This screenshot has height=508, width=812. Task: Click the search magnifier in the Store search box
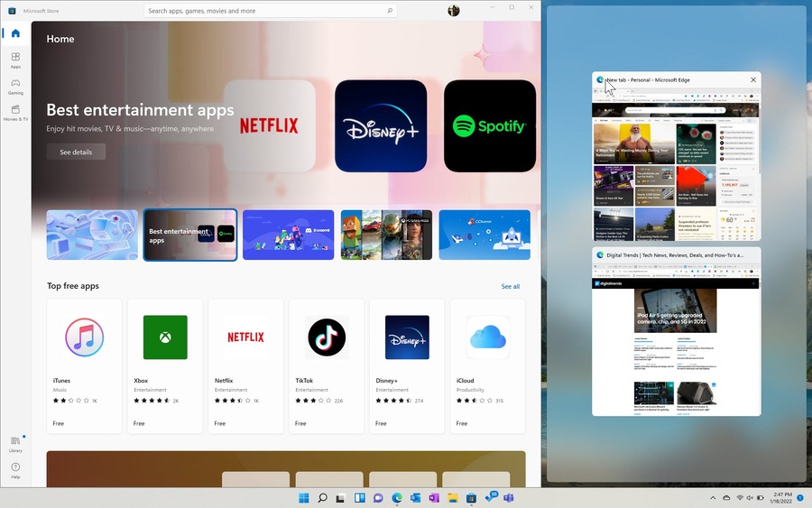pos(390,10)
